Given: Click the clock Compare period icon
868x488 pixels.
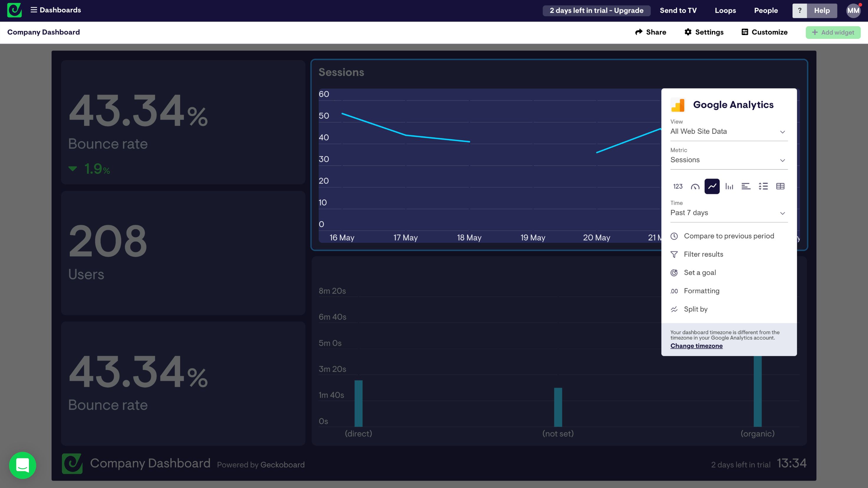Looking at the screenshot, I should pos(674,236).
